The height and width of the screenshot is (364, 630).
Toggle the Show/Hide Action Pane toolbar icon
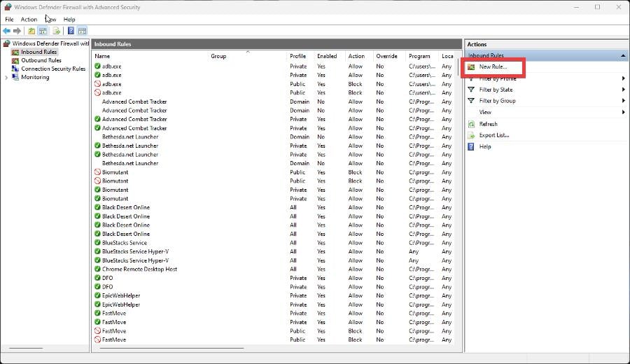(82, 31)
